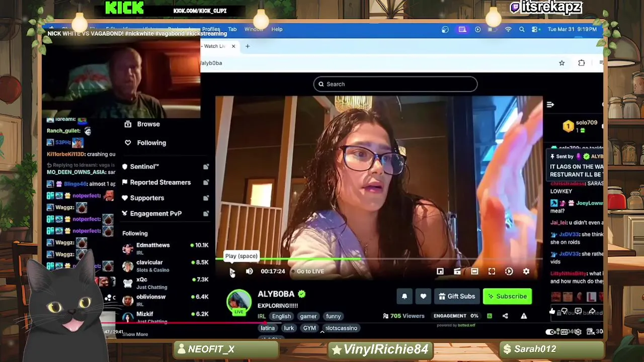Open Supporters in the sidebar
Viewport: 644px width, 362px height.
coord(143,198)
